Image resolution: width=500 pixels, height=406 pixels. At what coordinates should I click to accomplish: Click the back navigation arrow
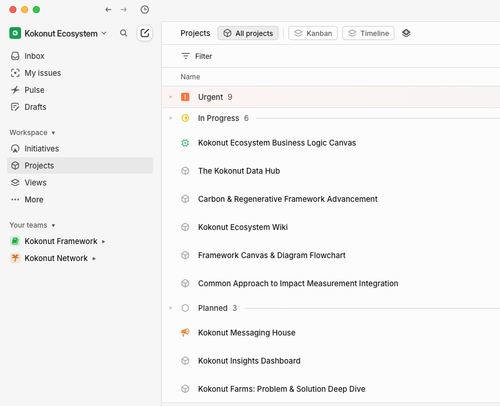tap(108, 10)
